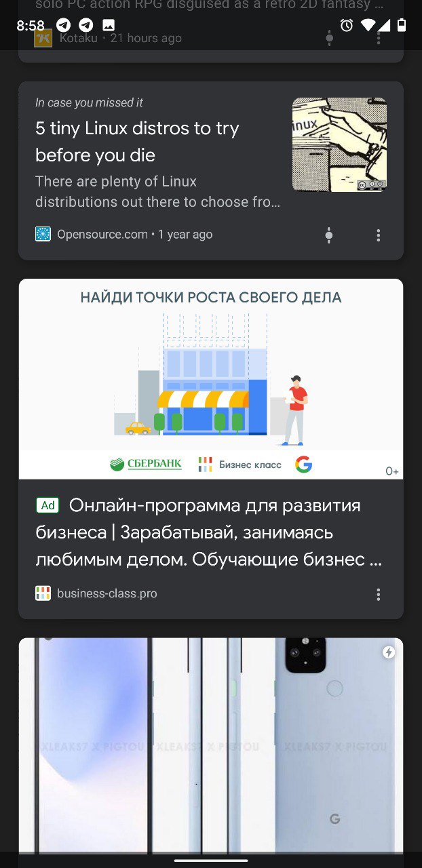422x868 pixels.
Task: Open the Pixel phone leak image card
Action: (211, 746)
